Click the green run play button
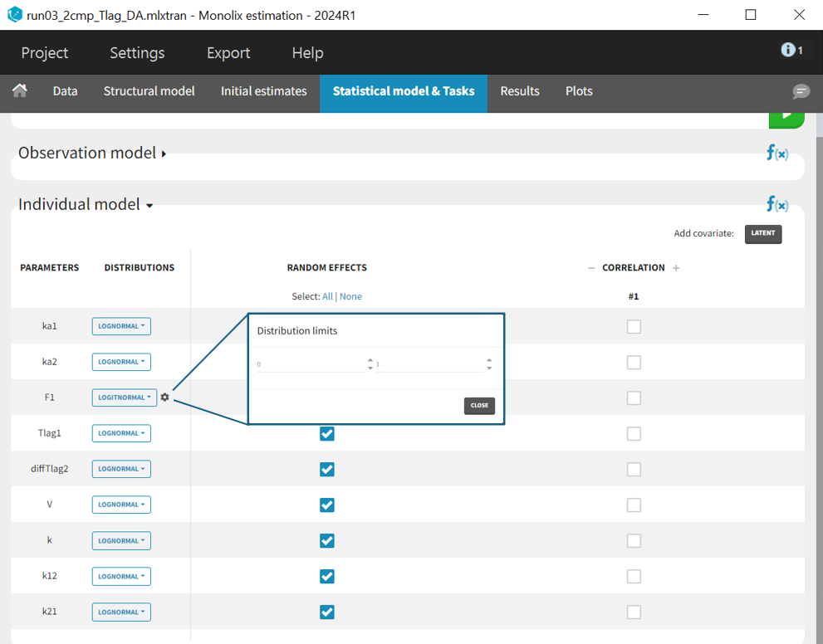 [786, 117]
